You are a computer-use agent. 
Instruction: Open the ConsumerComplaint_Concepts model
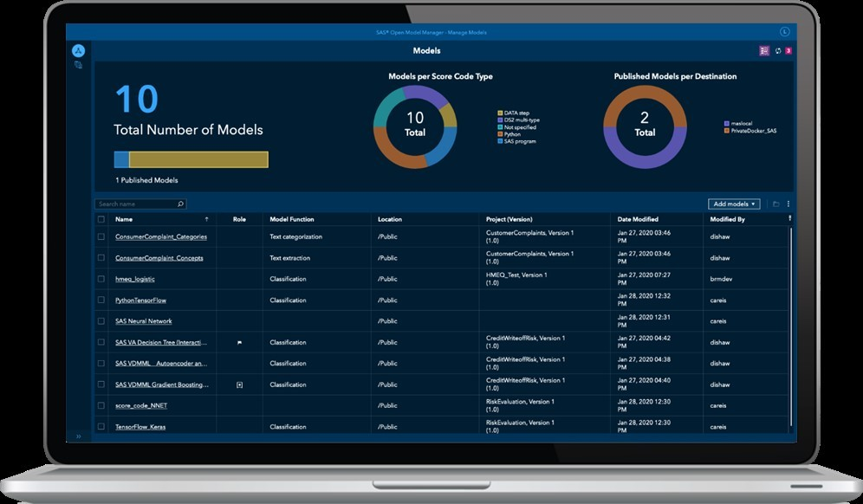point(159,258)
